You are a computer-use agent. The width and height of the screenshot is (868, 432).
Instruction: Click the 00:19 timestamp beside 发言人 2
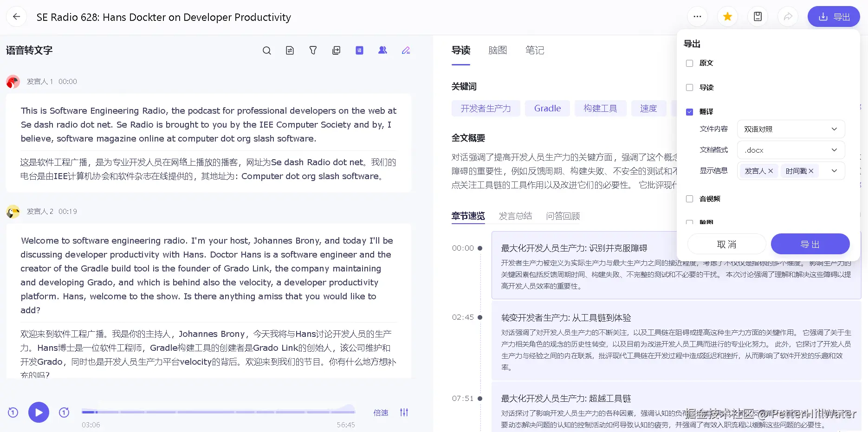click(68, 212)
